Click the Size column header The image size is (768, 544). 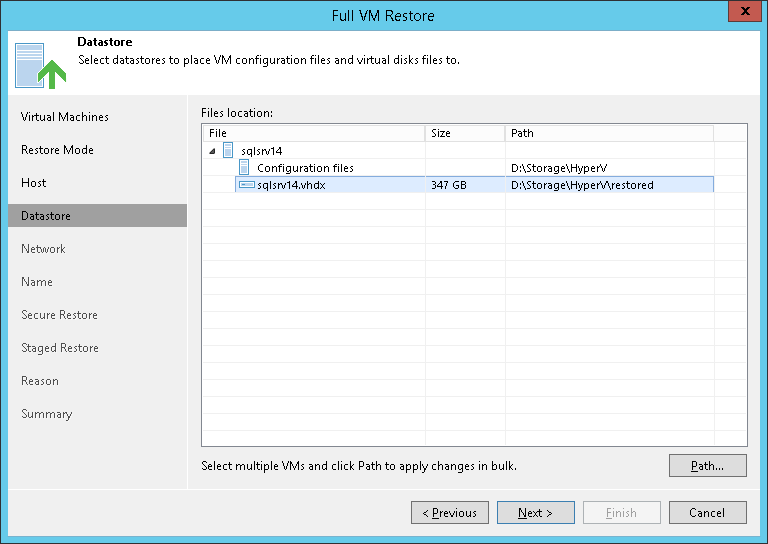click(465, 133)
